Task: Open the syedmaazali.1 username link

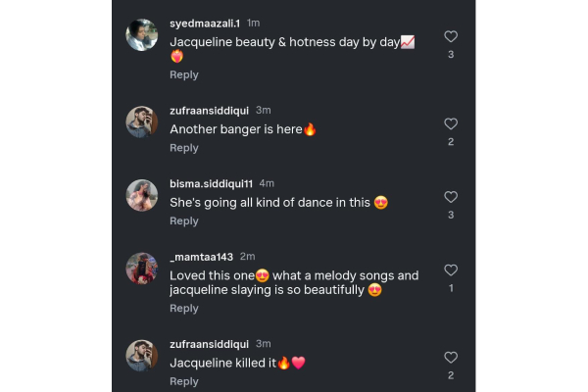Action: pos(205,23)
